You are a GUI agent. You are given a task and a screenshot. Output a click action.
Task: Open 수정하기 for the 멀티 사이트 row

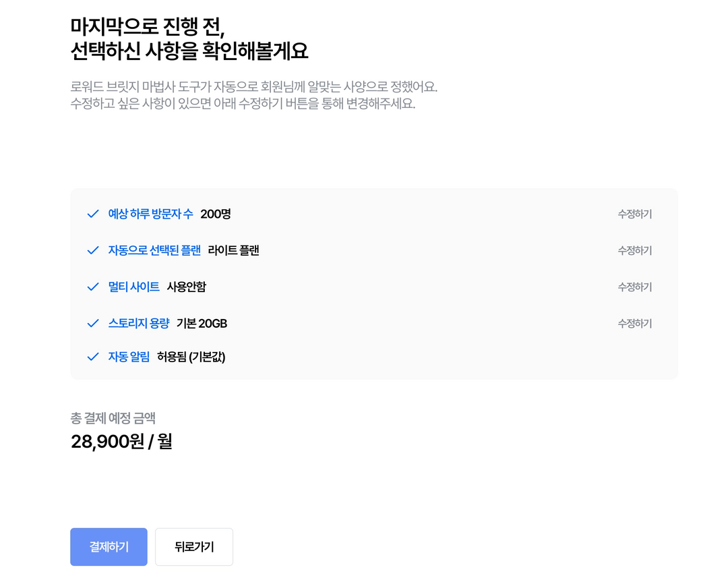coord(634,287)
